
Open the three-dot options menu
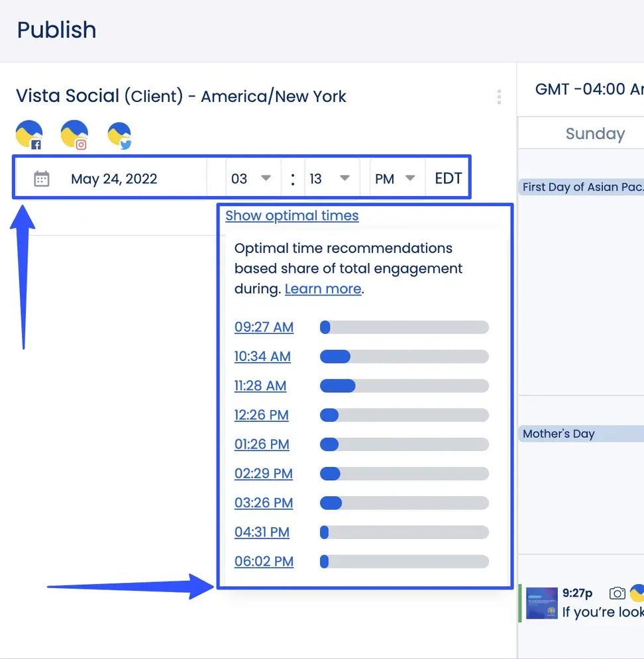click(x=498, y=97)
